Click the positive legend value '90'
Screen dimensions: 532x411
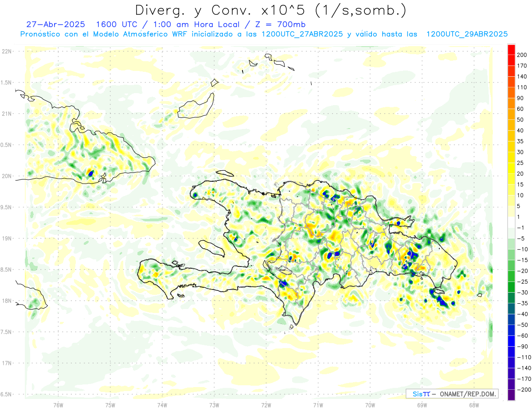click(x=520, y=98)
